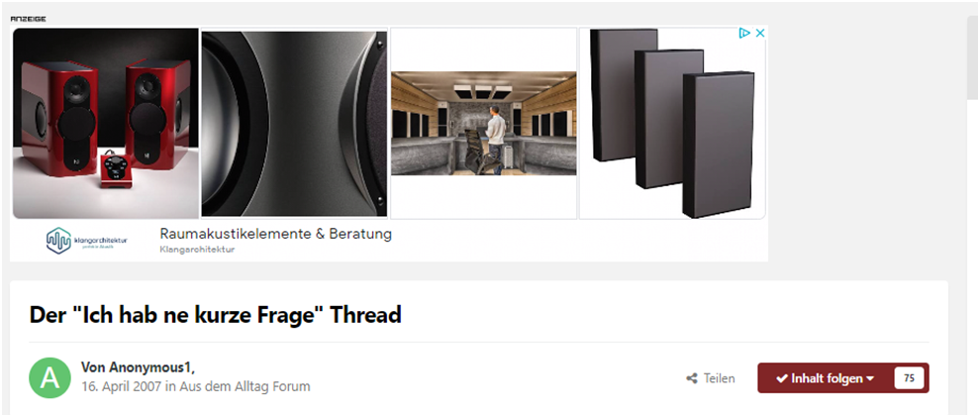Close the ad with the X icon
The width and height of the screenshot is (980, 417).
coord(760,33)
